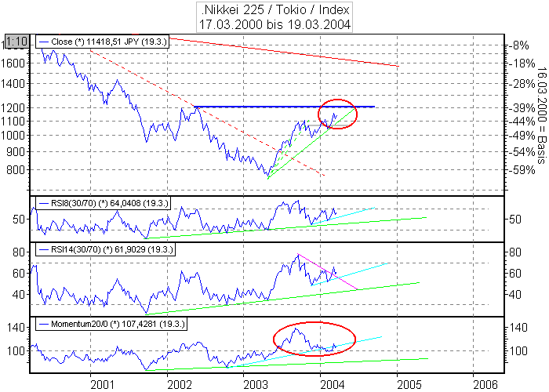This screenshot has width=549, height=392.
Task: Click the -54% right axis label
Action: tap(521, 152)
